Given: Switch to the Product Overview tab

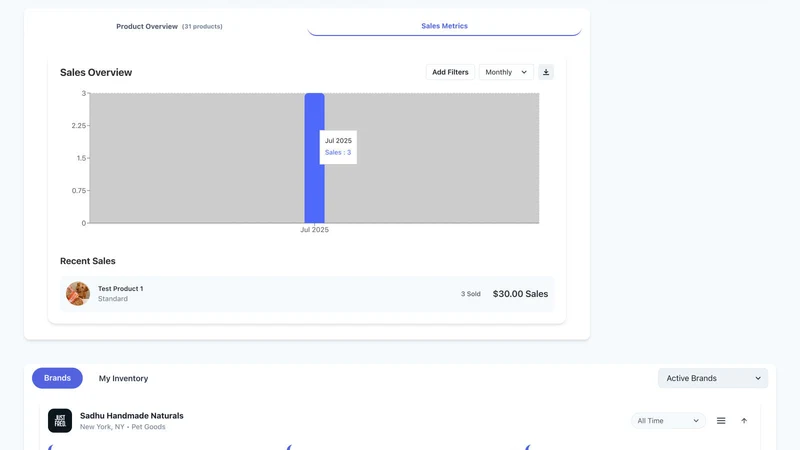Looking at the screenshot, I should coord(169,26).
